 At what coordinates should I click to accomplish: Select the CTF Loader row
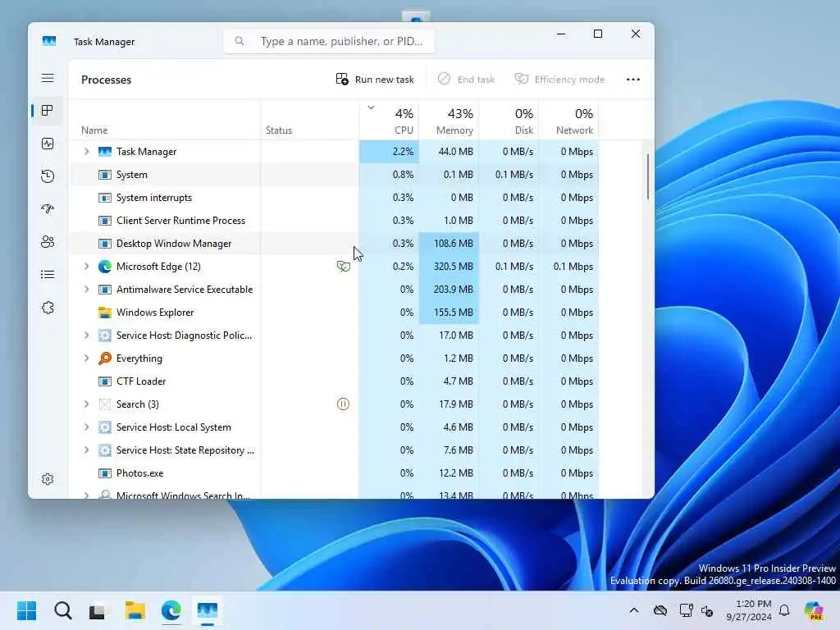tap(334, 381)
